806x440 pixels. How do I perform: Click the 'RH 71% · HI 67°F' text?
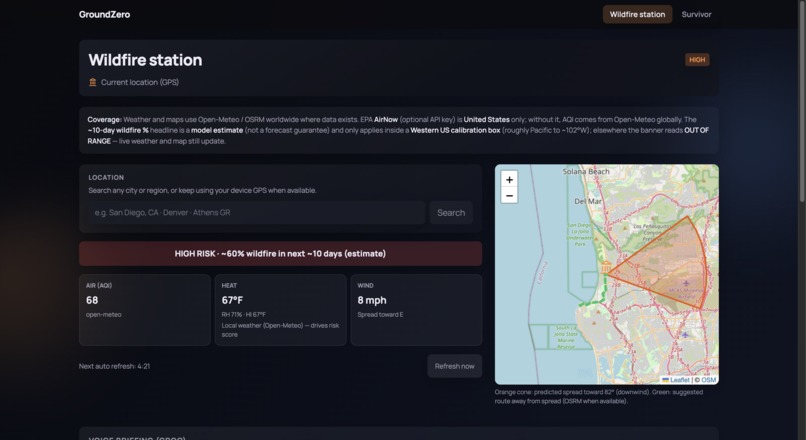coord(244,315)
